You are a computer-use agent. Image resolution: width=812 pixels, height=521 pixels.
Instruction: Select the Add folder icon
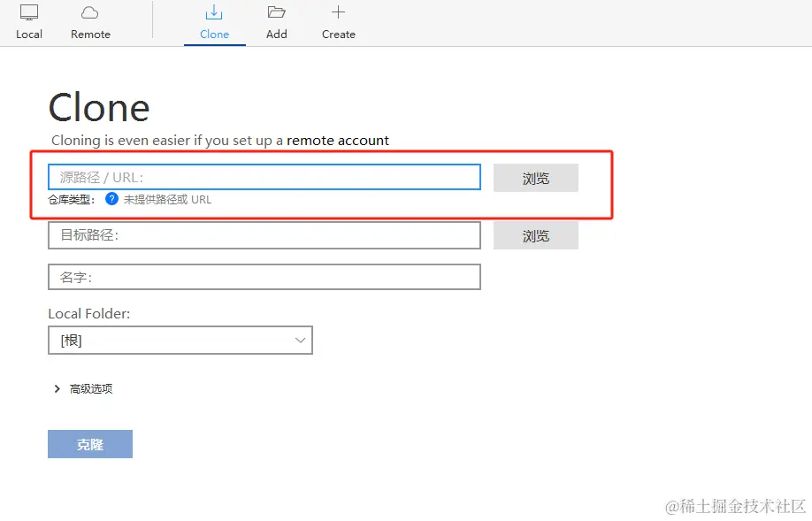tap(277, 11)
